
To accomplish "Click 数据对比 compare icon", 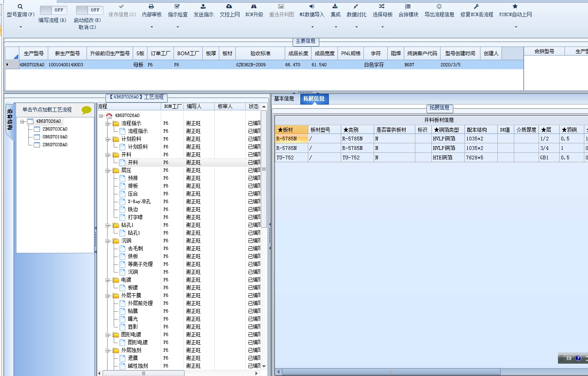I will pyautogui.click(x=356, y=7).
